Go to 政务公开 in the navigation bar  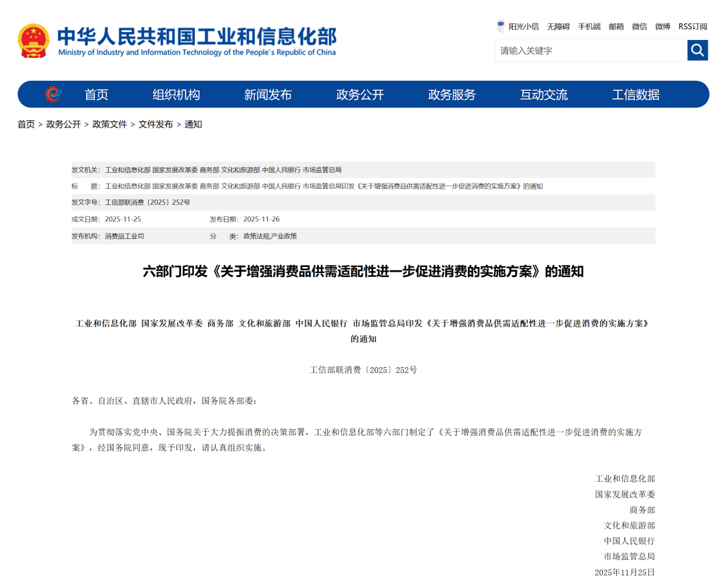tap(360, 95)
